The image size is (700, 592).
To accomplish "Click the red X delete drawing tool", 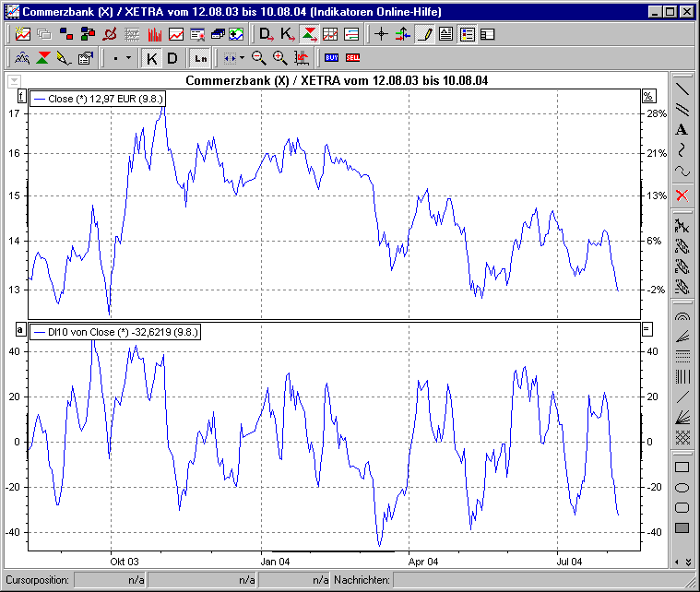I will tap(682, 195).
